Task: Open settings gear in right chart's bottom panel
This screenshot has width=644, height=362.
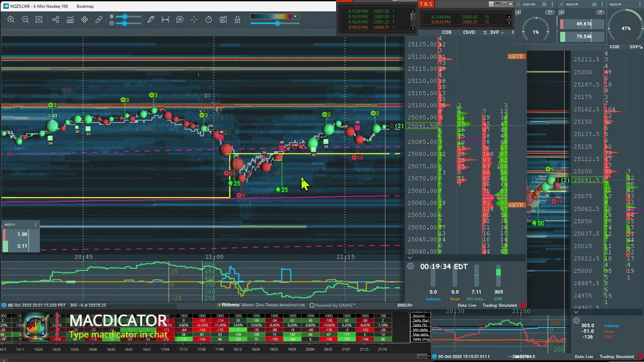Action: [577, 320]
